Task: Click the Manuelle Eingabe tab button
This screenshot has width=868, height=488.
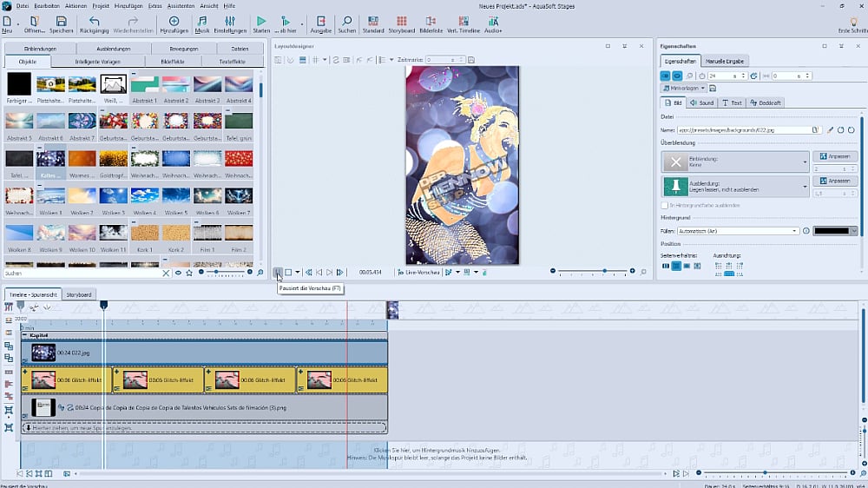Action: coord(723,61)
